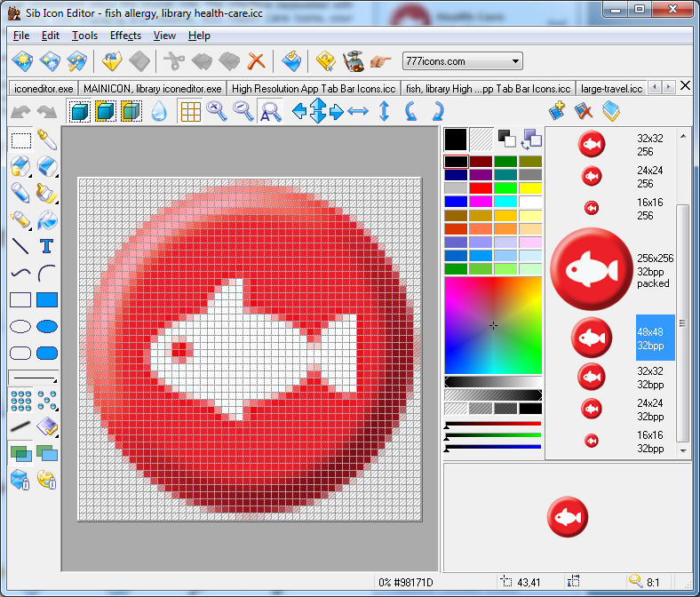
Task: Open line width selector dropdown
Action: click(34, 378)
